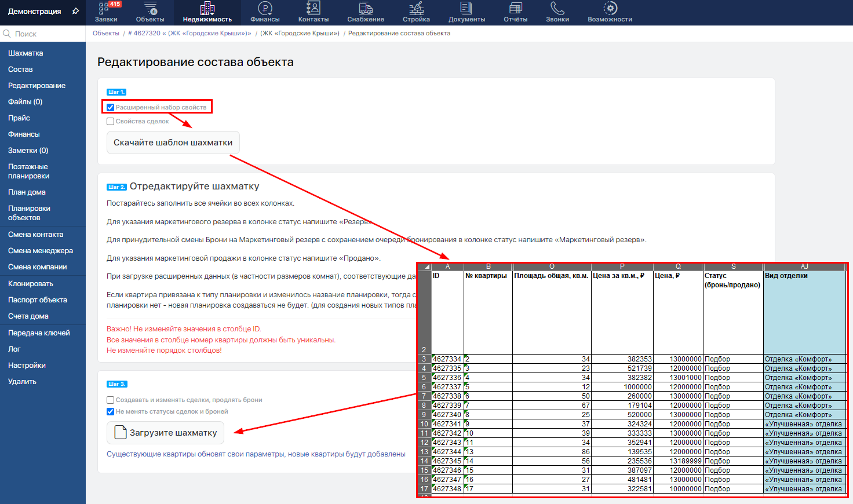853x504 pixels.
Task: Uncheck Расширенный набор свойств checkbox
Action: 111,107
